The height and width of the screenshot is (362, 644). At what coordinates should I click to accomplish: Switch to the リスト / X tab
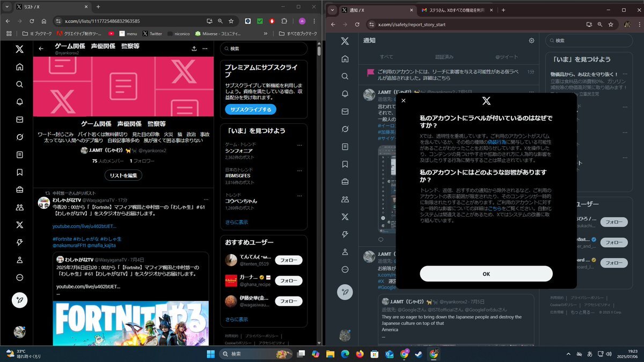tap(53, 7)
